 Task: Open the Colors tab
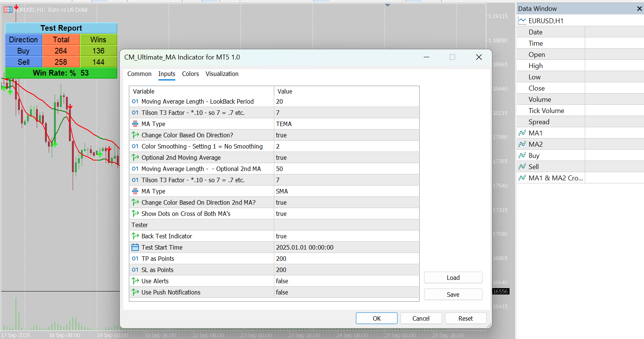pos(190,74)
